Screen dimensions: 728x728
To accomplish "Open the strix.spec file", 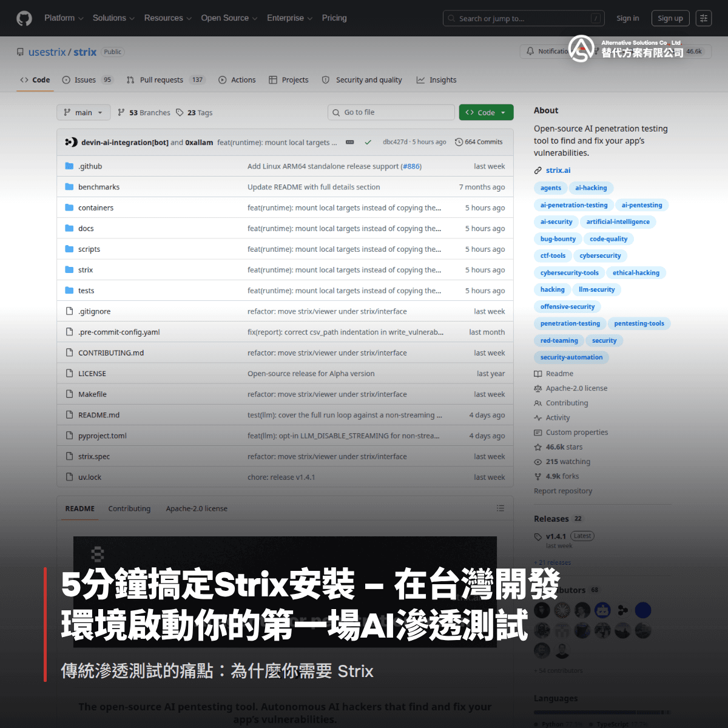I will (x=94, y=456).
